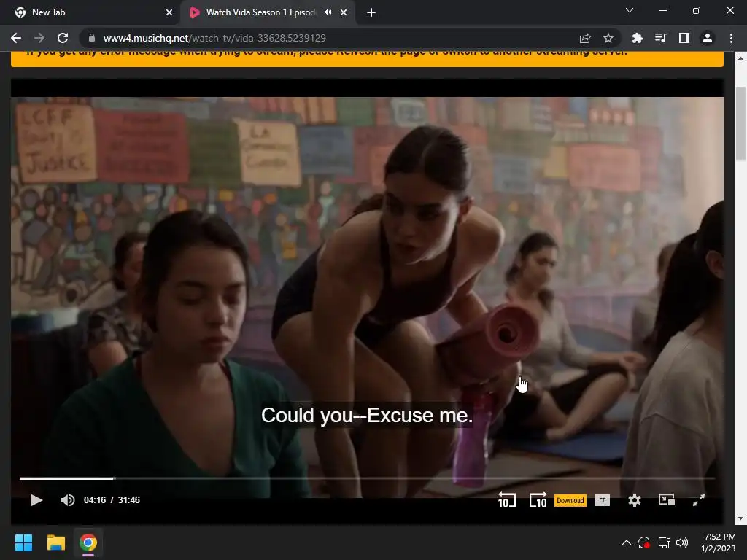Select the Watch Vida Season 1 tab
This screenshot has width=747, height=560.
click(x=260, y=12)
